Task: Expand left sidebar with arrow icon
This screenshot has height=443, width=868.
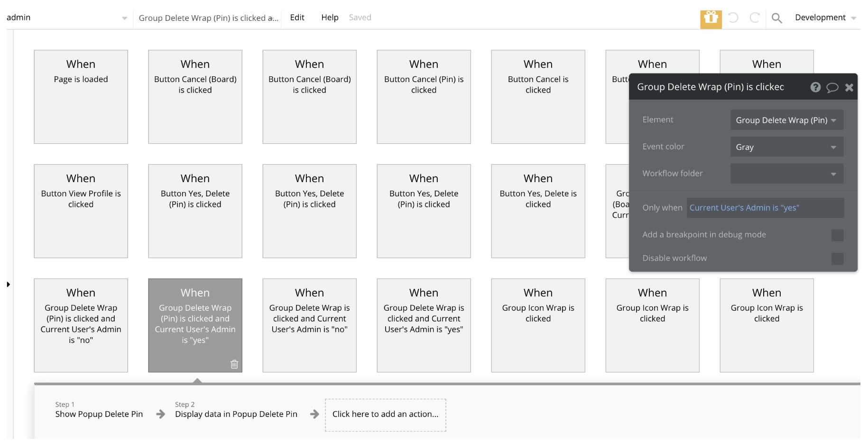Action: click(8, 285)
